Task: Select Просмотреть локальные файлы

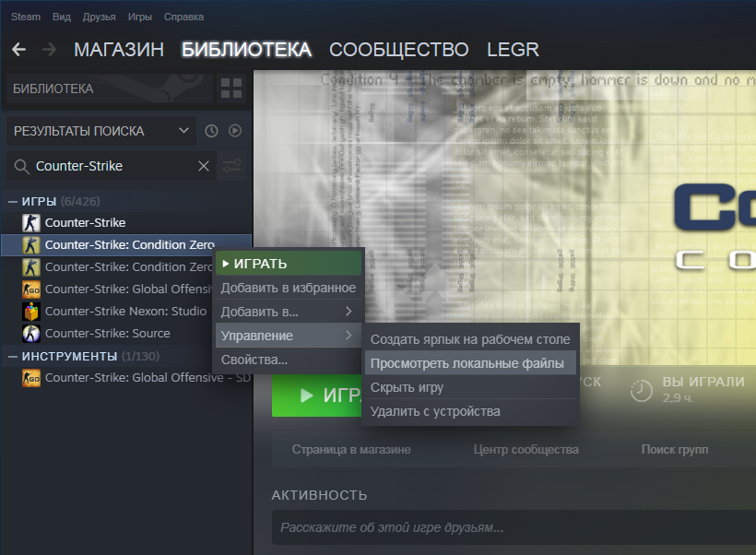Action: (470, 363)
